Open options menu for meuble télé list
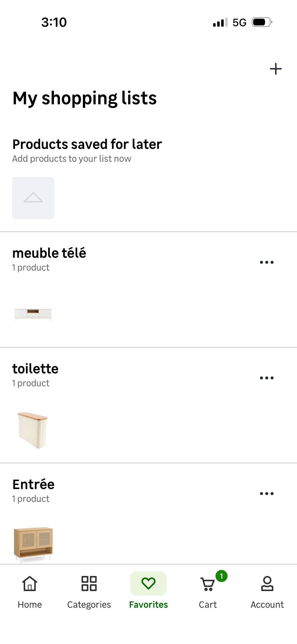The height and width of the screenshot is (644, 297). click(267, 262)
